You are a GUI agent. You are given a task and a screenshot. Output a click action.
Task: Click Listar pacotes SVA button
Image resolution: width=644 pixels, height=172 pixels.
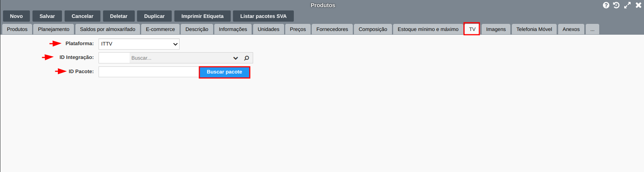pyautogui.click(x=263, y=16)
